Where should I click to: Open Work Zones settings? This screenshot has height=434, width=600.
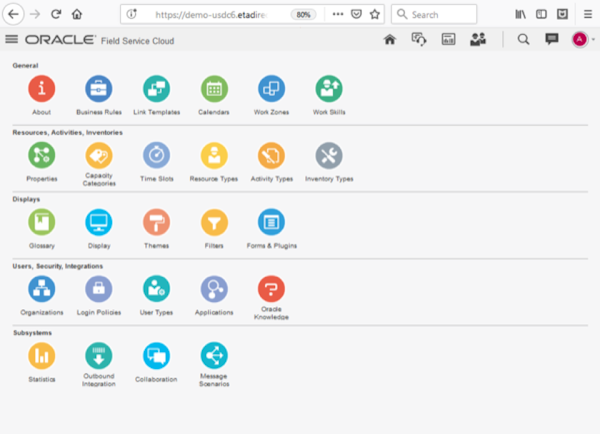tap(271, 89)
